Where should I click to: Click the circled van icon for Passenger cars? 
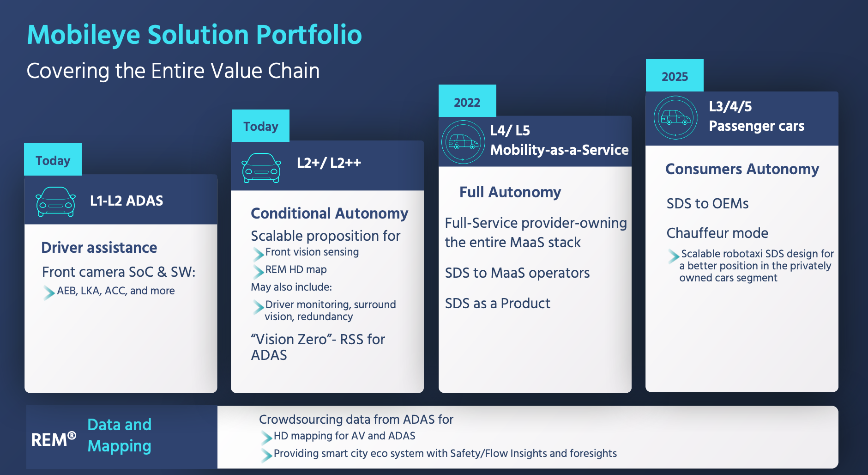[x=675, y=118]
